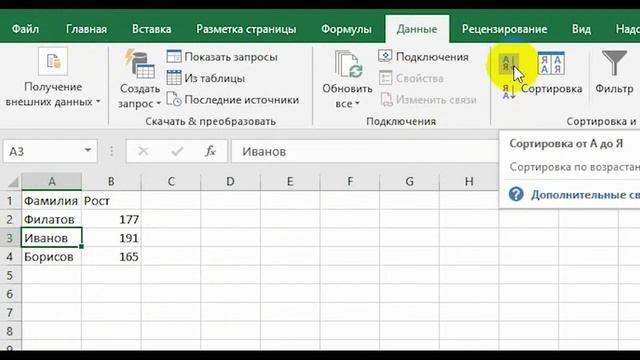Screen dimensions: 640x360
Task: Click cell with value 191
Action: point(111,238)
